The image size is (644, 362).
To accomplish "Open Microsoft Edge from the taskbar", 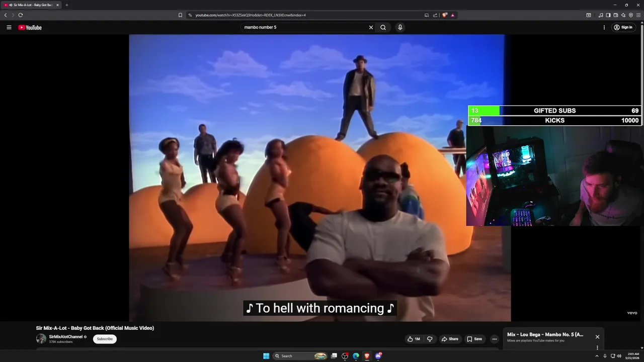I will (356, 356).
